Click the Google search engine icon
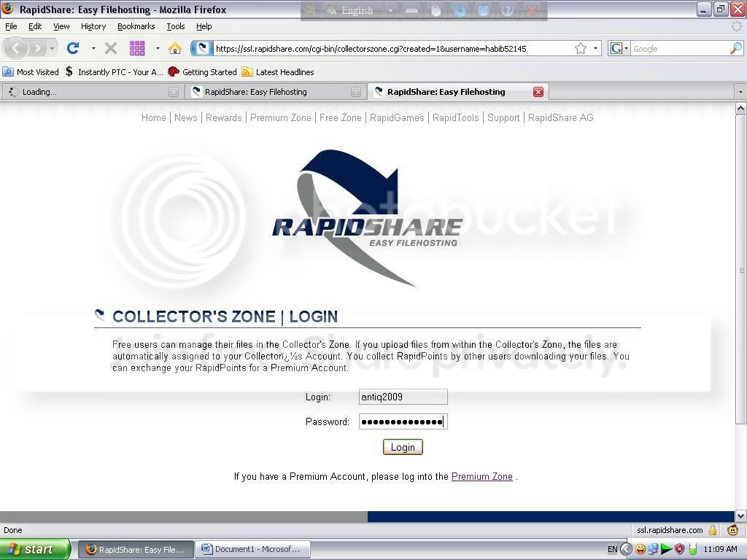The image size is (747, 560). click(x=616, y=48)
